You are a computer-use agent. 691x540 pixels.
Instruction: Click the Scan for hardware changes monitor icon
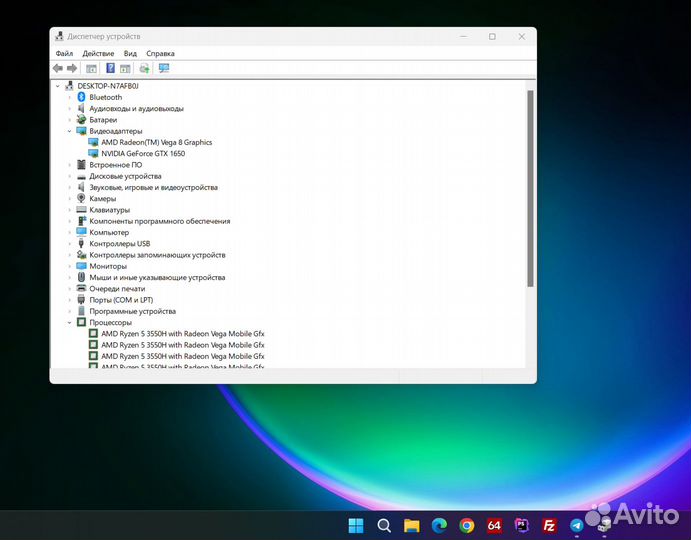click(x=164, y=68)
